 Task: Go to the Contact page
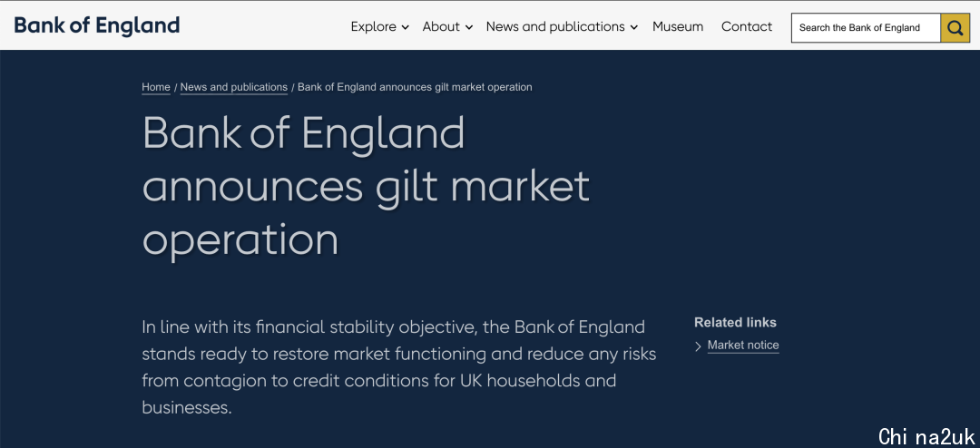point(746,27)
